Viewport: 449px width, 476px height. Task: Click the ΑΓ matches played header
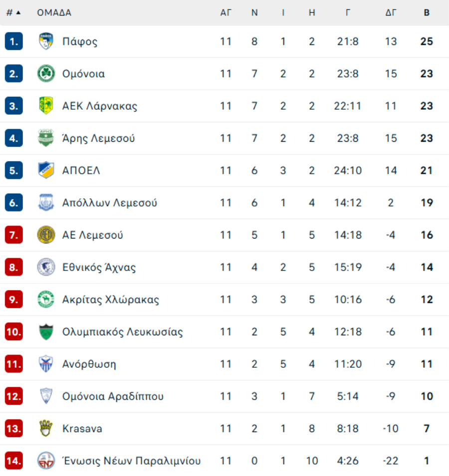pos(226,13)
